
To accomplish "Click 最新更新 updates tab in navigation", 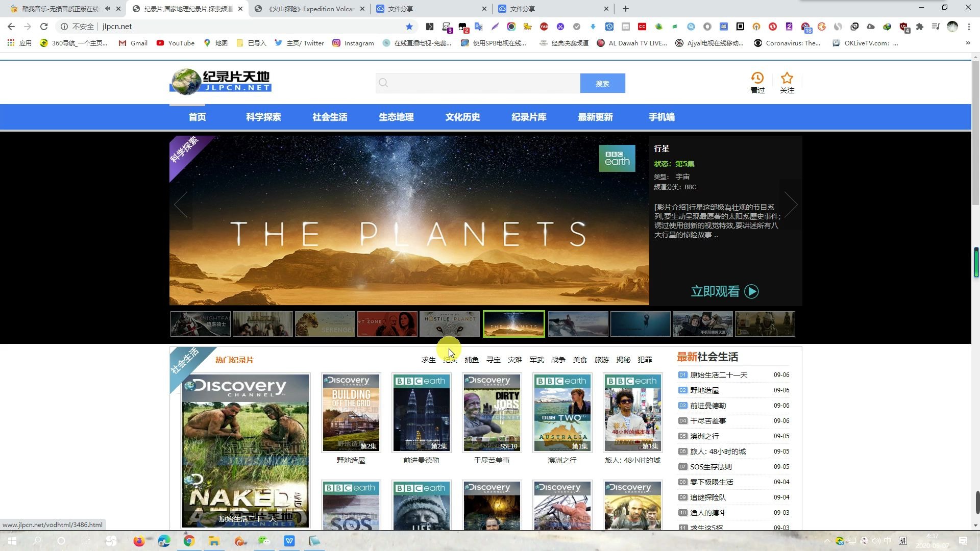I will point(596,117).
